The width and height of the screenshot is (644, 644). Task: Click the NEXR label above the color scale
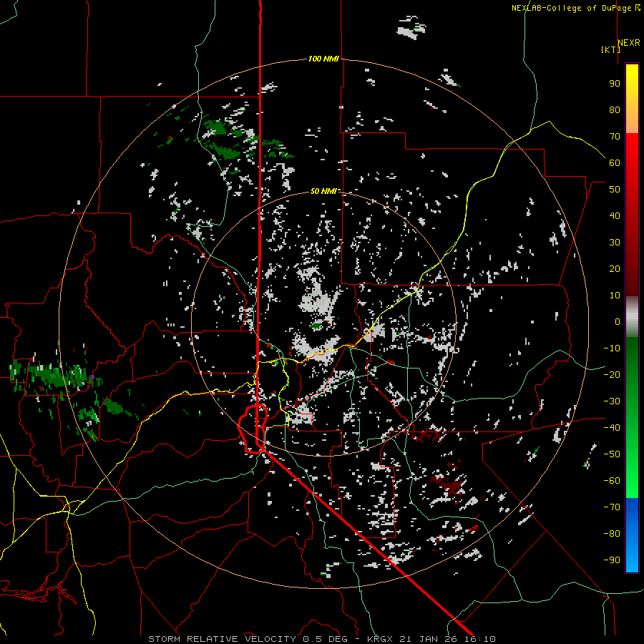coord(629,43)
